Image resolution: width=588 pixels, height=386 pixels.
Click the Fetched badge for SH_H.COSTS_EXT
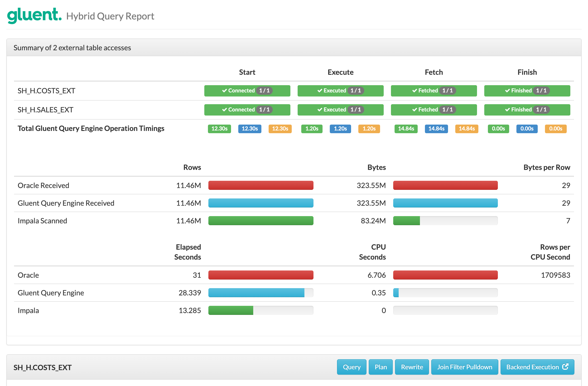click(x=434, y=91)
